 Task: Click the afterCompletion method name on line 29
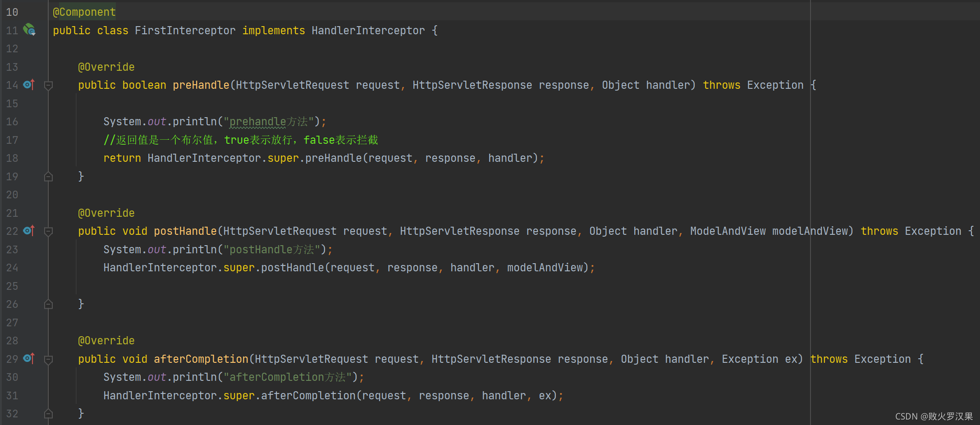[x=201, y=359]
